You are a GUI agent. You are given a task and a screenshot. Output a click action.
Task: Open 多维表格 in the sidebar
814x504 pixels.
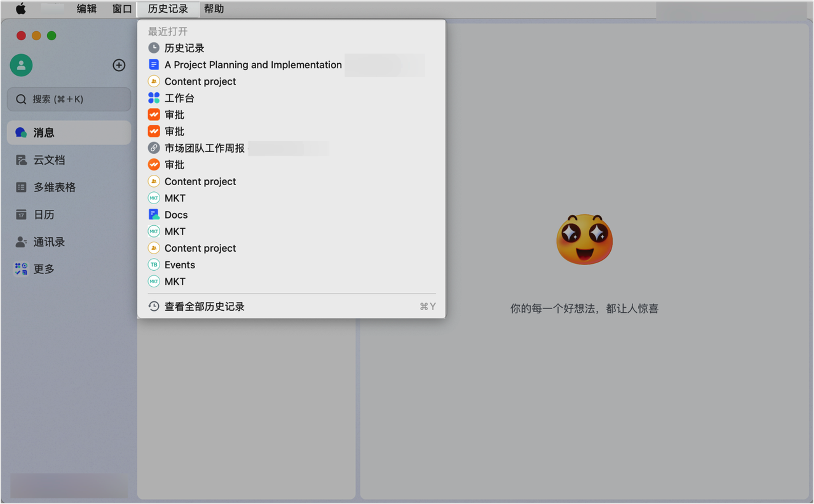point(54,187)
